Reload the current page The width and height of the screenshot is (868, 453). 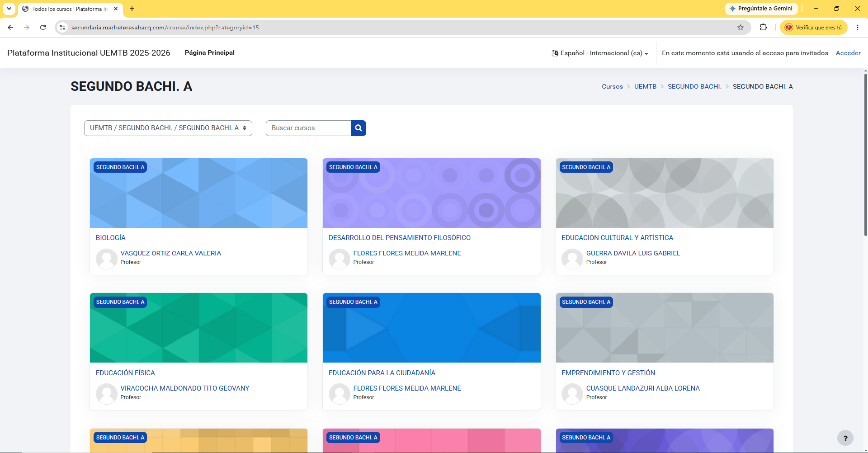click(x=43, y=28)
